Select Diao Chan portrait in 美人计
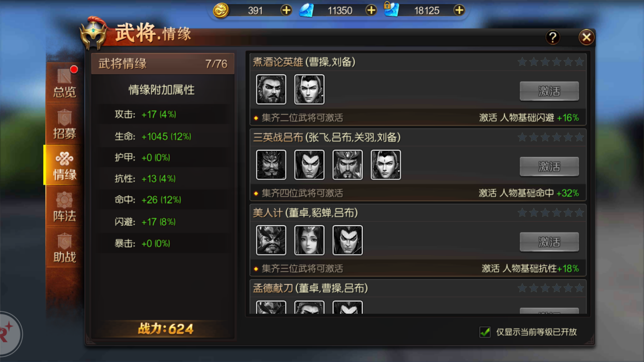The width and height of the screenshot is (644, 362). coord(309,240)
